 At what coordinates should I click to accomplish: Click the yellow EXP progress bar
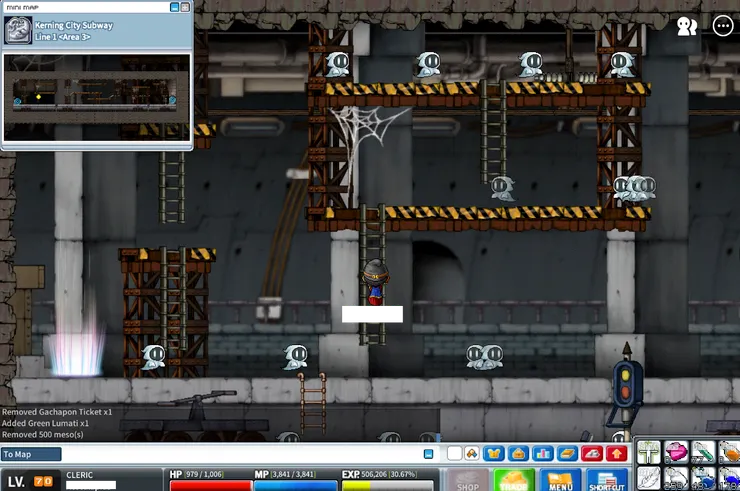click(x=387, y=486)
